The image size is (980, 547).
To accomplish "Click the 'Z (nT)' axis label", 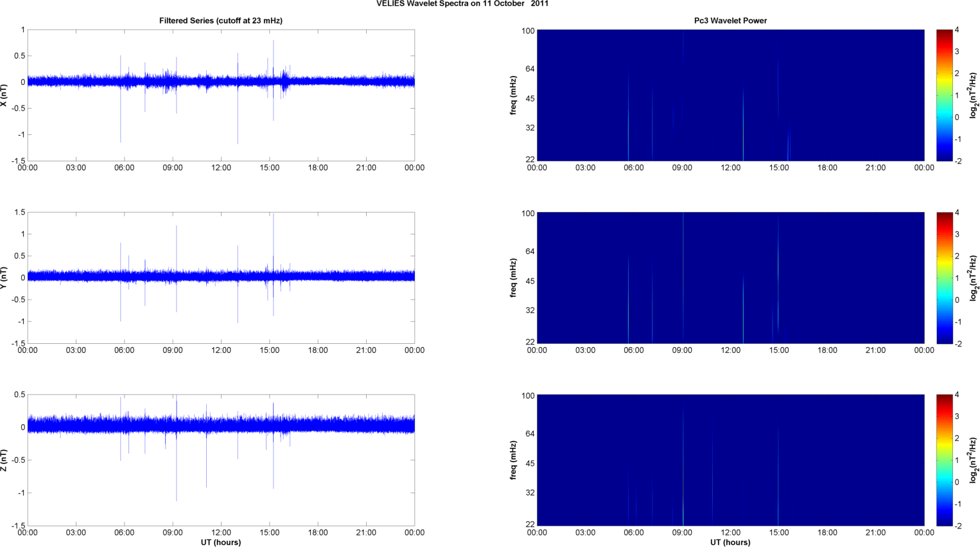I will (4, 460).
